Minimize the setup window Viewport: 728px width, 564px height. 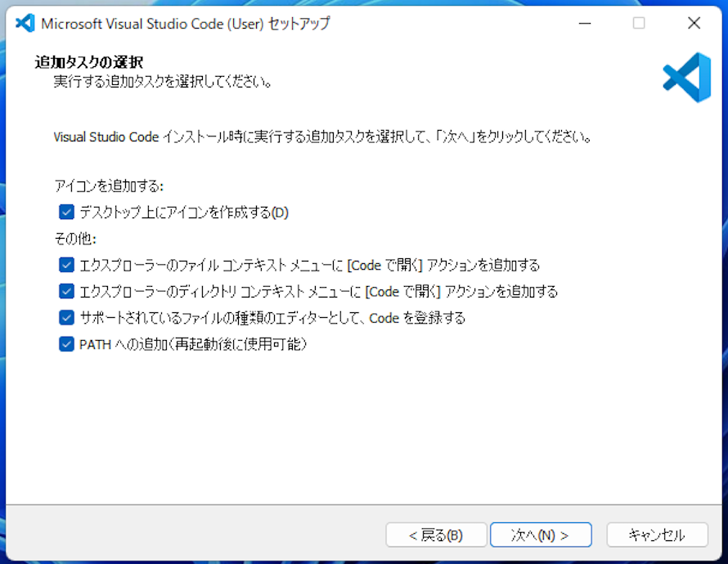click(x=584, y=23)
